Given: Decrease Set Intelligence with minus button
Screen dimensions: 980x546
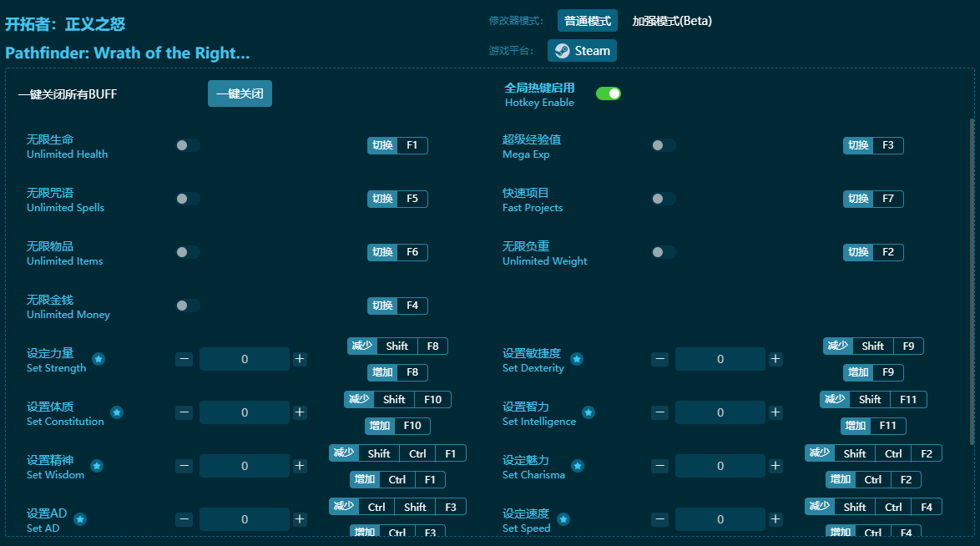Looking at the screenshot, I should [x=660, y=412].
